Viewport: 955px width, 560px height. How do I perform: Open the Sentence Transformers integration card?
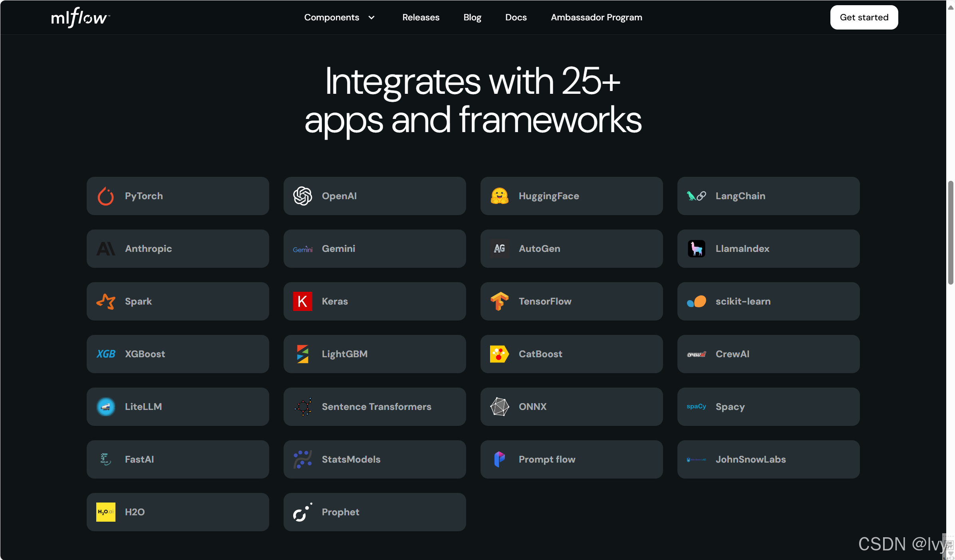click(x=375, y=407)
